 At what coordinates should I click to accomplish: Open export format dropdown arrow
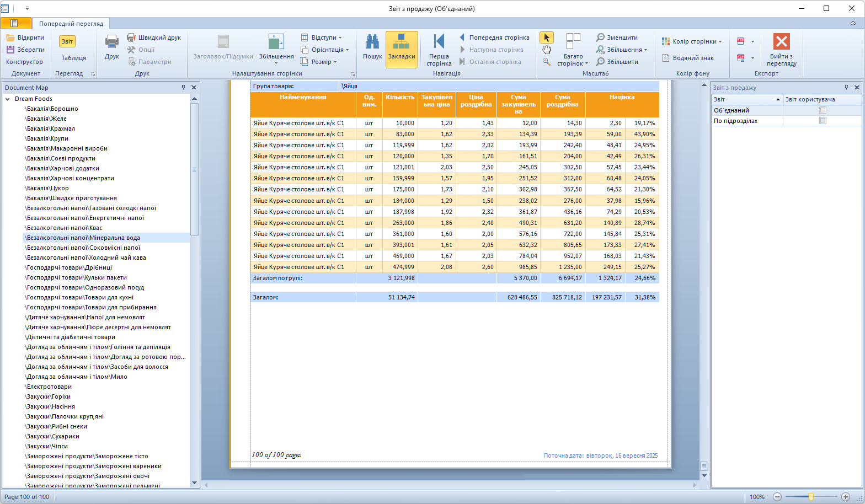(x=752, y=41)
